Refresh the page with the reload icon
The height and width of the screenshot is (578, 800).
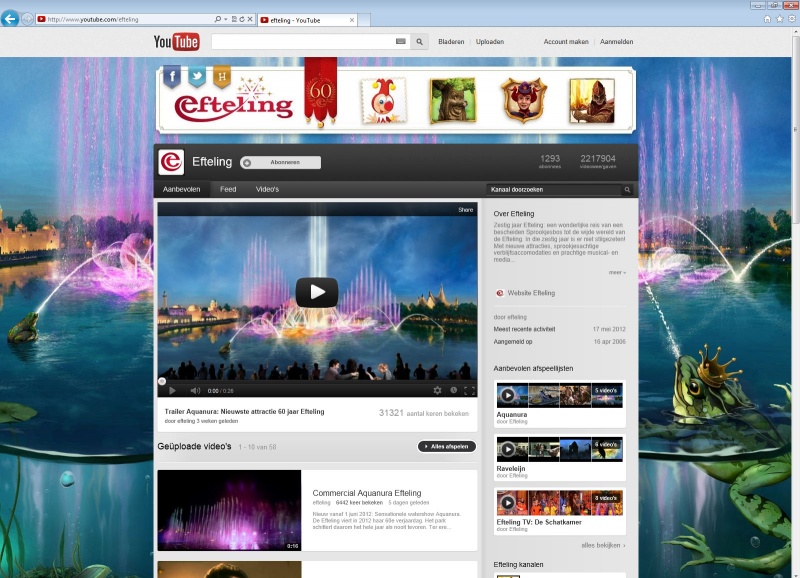pyautogui.click(x=242, y=19)
